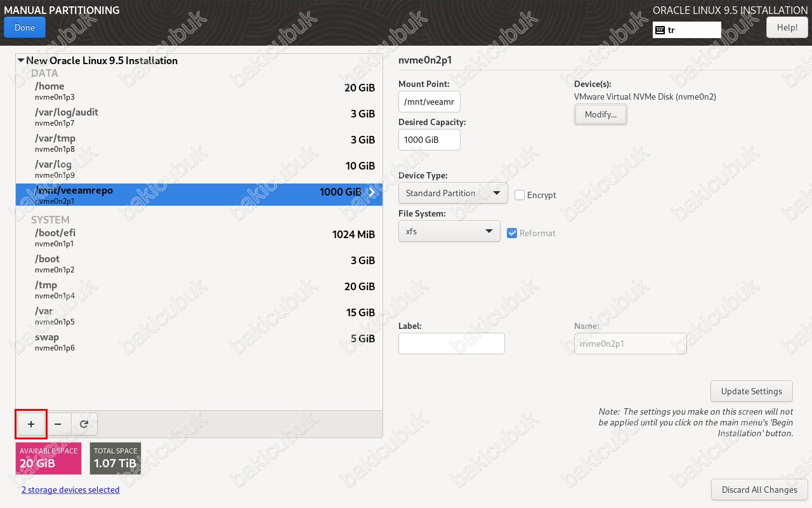Screen dimensions: 812x508
Task: Select the swap partition row
Action: click(199, 342)
